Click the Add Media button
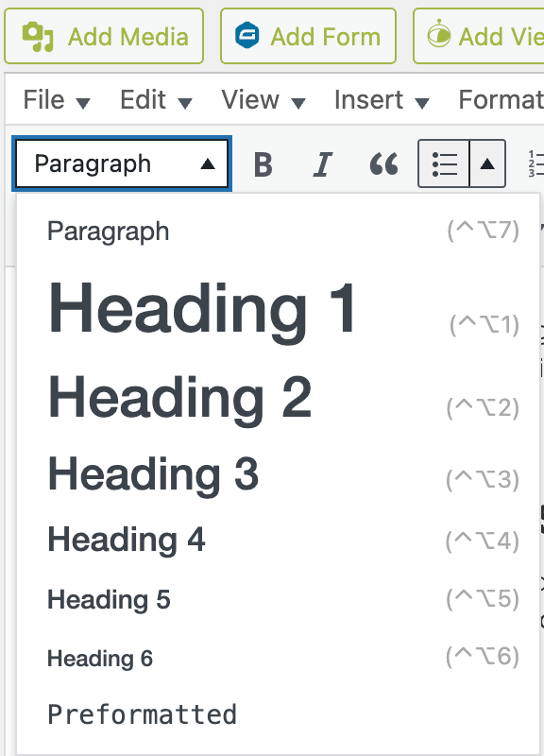The height and width of the screenshot is (756, 544). point(104,35)
